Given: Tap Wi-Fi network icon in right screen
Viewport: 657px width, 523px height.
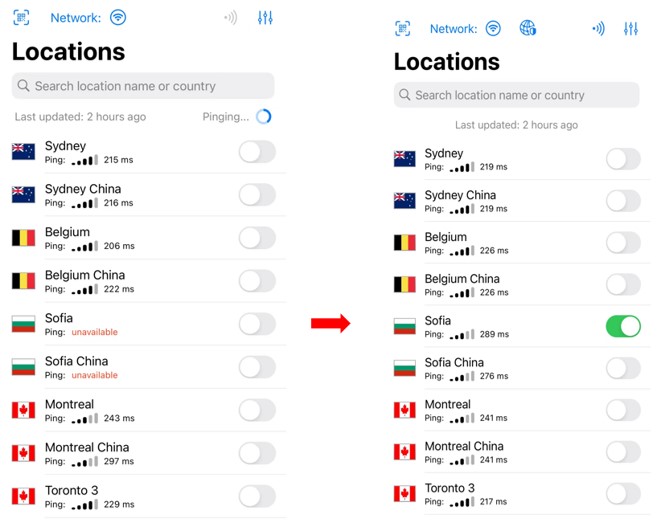Looking at the screenshot, I should pyautogui.click(x=493, y=28).
